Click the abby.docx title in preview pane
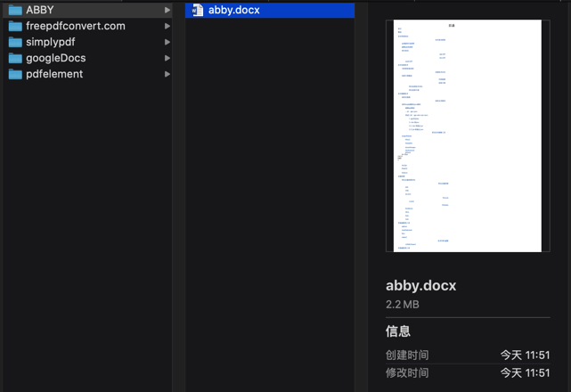The width and height of the screenshot is (571, 392). [421, 286]
